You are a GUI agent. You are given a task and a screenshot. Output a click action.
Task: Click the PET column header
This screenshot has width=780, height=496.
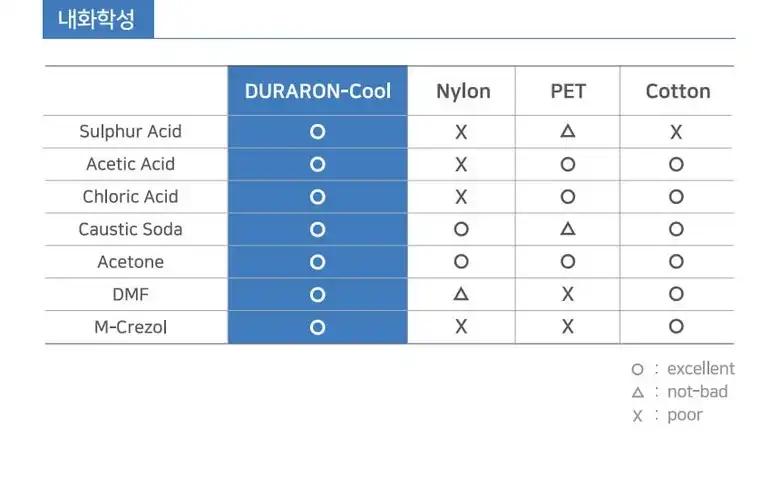[x=568, y=91]
